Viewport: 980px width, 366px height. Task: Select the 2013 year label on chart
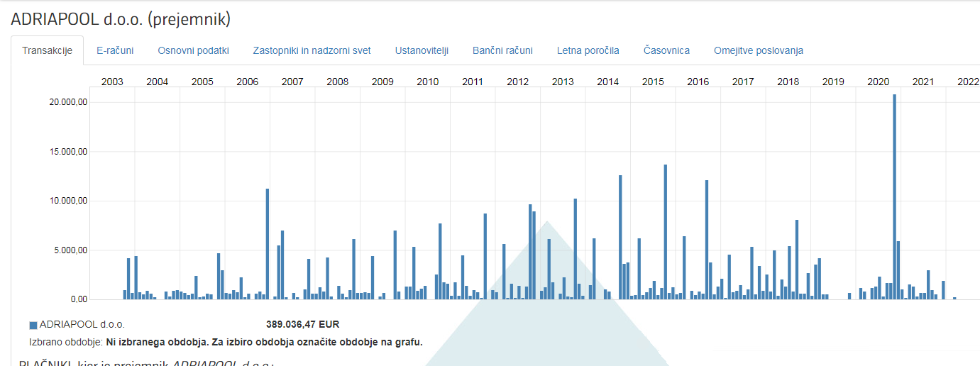point(563,82)
